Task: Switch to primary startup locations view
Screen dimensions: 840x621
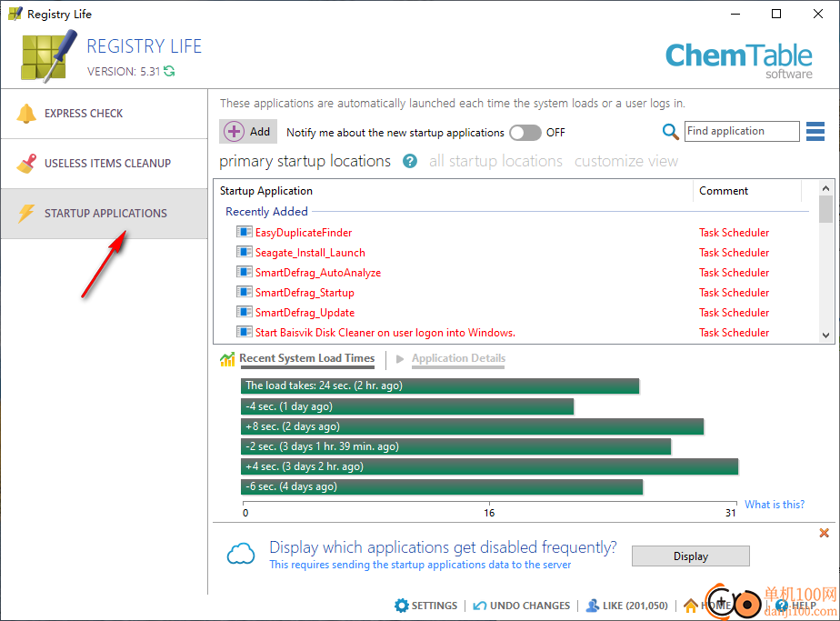Action: (305, 161)
